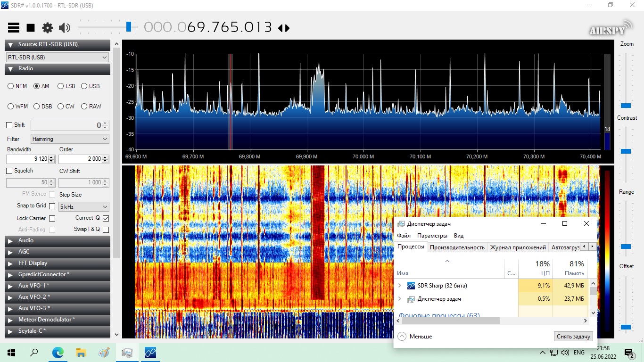The image size is (644, 362).
Task: Open the Параметры menu in Task Manager
Action: tap(432, 236)
